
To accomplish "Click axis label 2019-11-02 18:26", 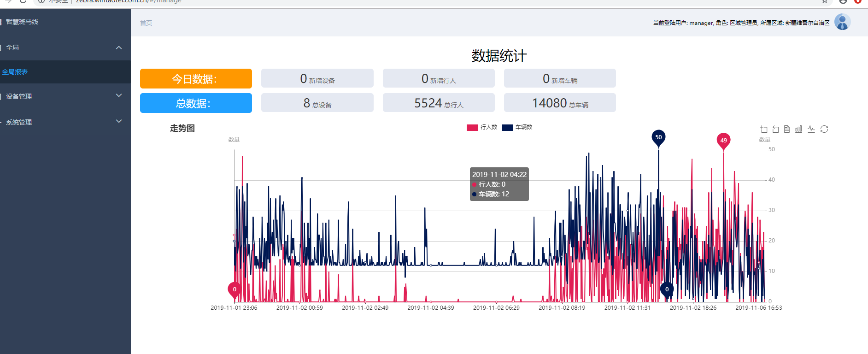I will (693, 308).
